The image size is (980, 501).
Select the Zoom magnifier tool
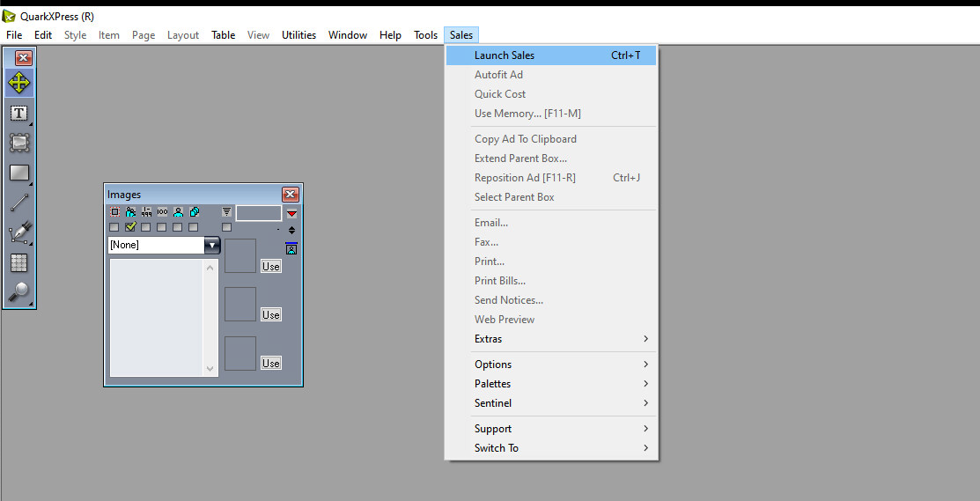tap(19, 292)
